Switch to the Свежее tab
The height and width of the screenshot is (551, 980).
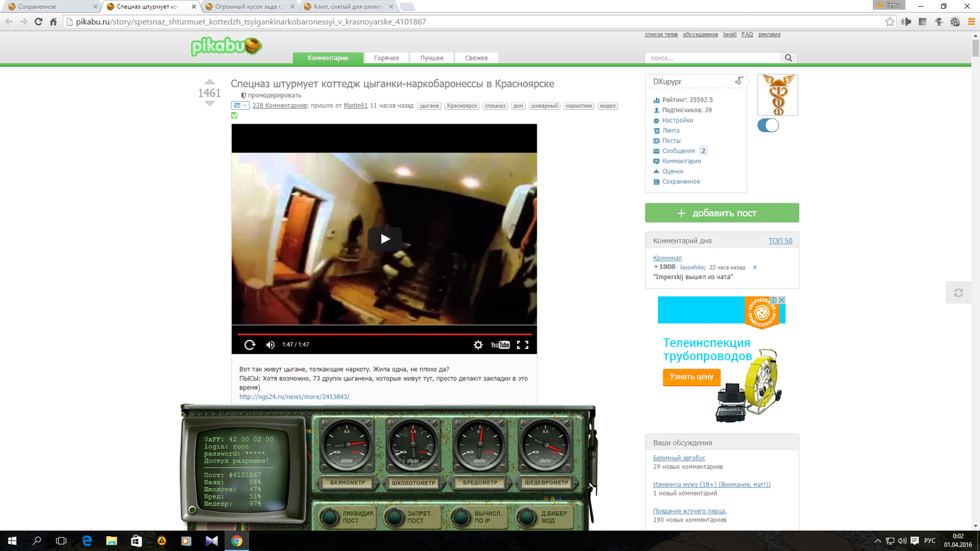pyautogui.click(x=476, y=58)
